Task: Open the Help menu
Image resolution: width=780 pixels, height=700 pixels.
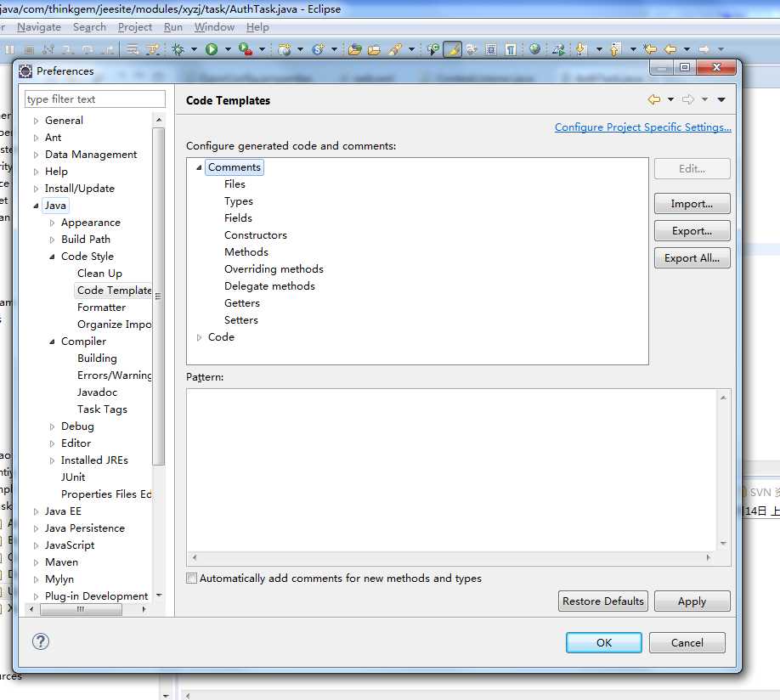Action: click(257, 27)
